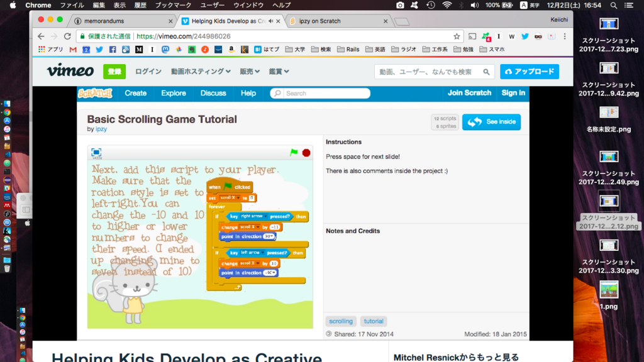Expand the 動画ホスティング dropdown
The height and width of the screenshot is (362, 644).
coord(201,72)
